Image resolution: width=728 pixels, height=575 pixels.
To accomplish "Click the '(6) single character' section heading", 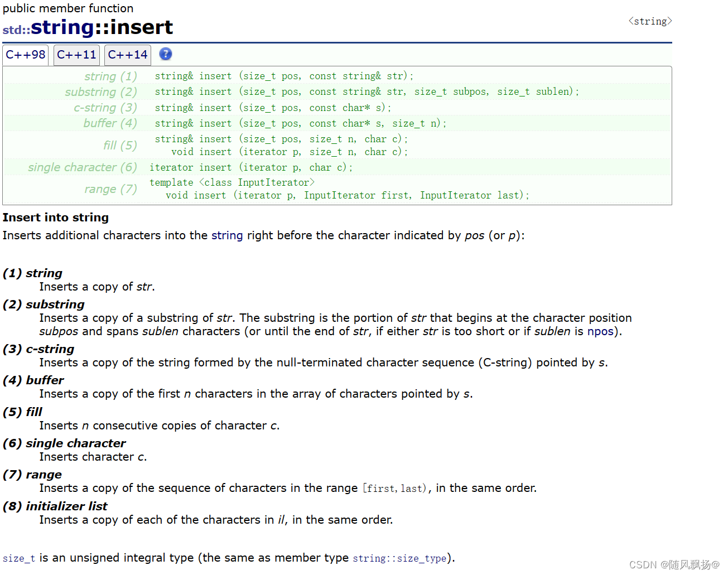I will (64, 443).
